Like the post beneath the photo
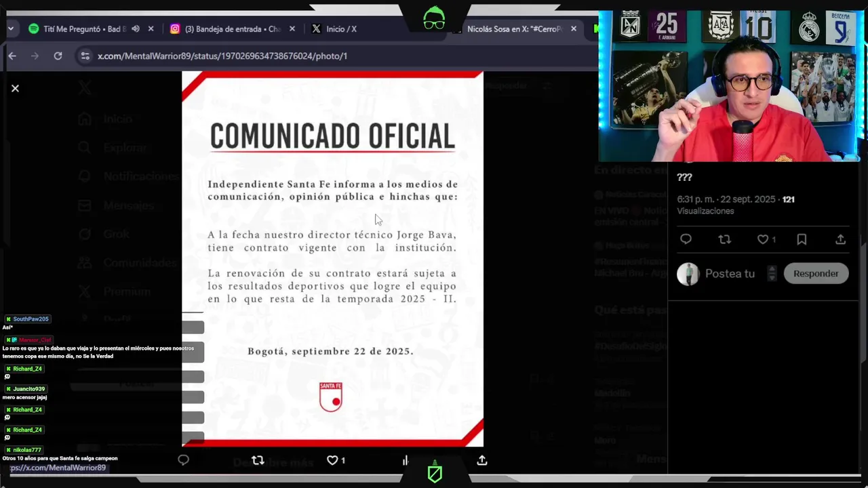The image size is (868, 488). point(332,460)
